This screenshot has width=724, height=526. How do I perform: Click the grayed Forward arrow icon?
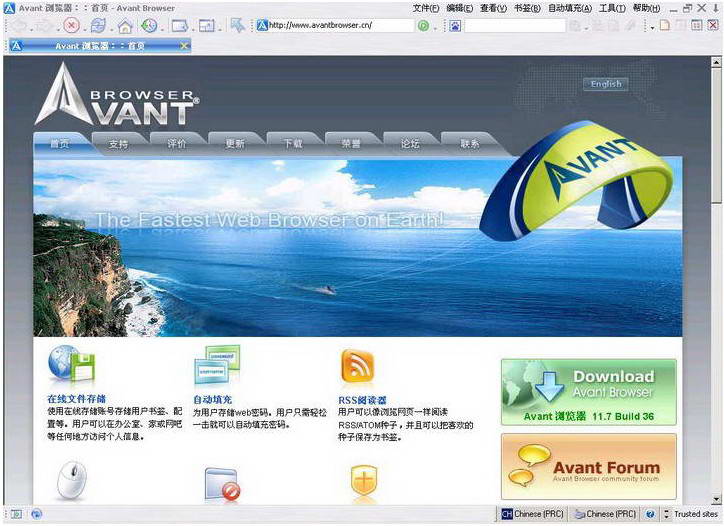tap(46, 25)
